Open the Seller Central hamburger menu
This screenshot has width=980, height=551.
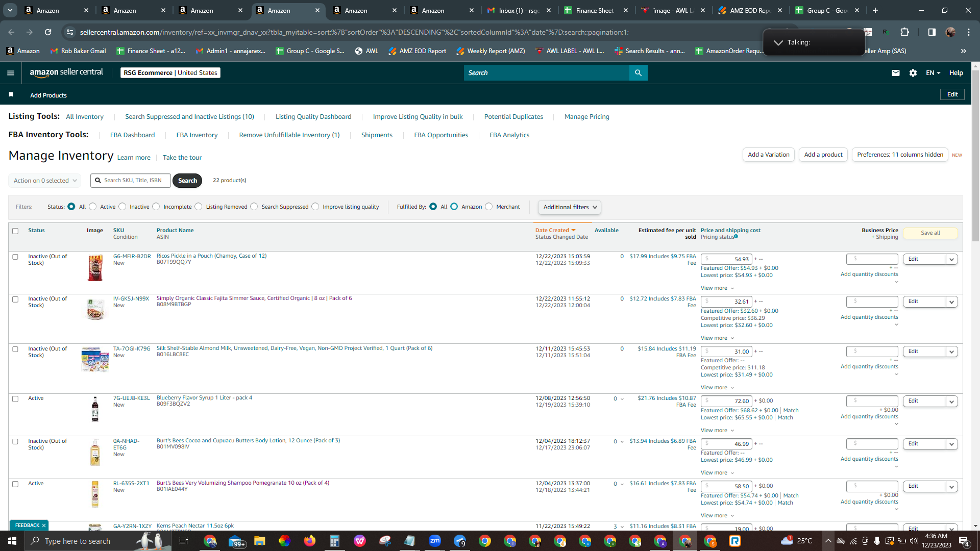coord(11,73)
